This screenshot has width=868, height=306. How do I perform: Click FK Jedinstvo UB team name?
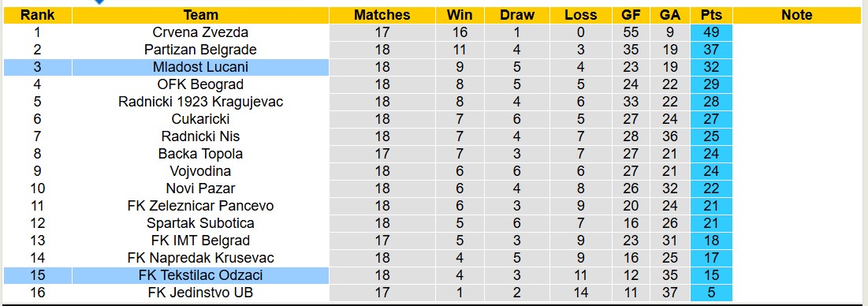point(200,293)
